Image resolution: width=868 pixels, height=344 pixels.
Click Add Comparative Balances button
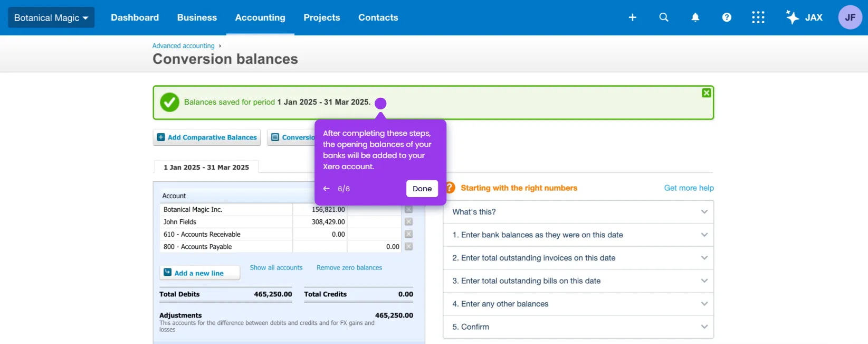click(x=207, y=137)
